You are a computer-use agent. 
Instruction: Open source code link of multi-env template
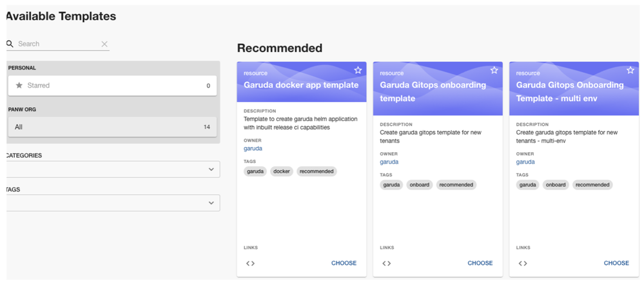click(523, 263)
